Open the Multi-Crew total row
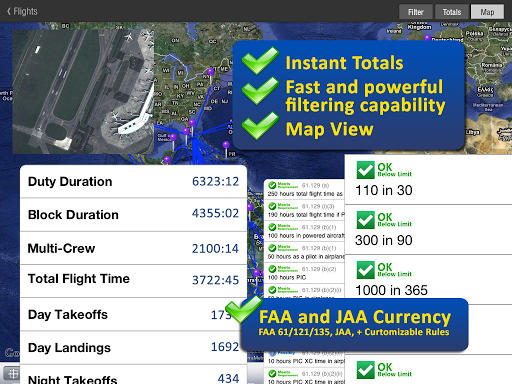This screenshot has width=512, height=384. [133, 248]
